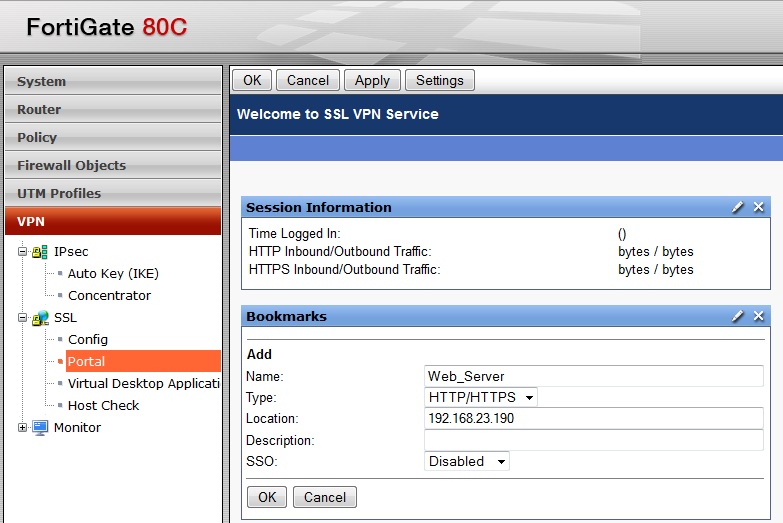Click the edit pencil icon in Bookmarks
The height and width of the screenshot is (523, 783).
[738, 316]
